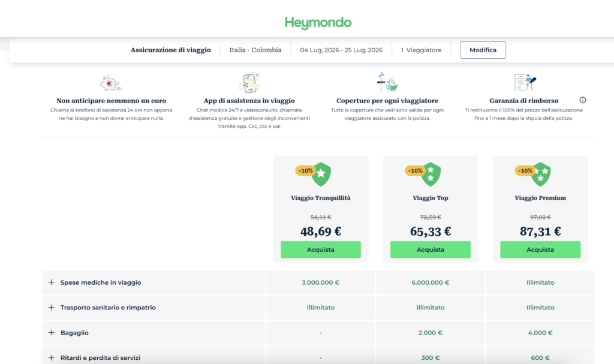The height and width of the screenshot is (364, 614).
Task: Click the piggy bank illustration icon
Action: click(x=111, y=83)
